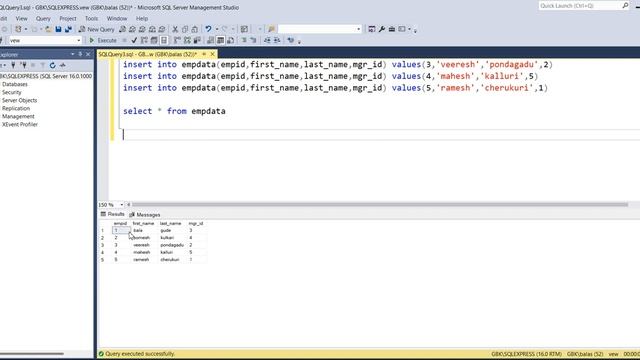640x360 pixels.
Task: Open the View menu
Action: (x=21, y=18)
